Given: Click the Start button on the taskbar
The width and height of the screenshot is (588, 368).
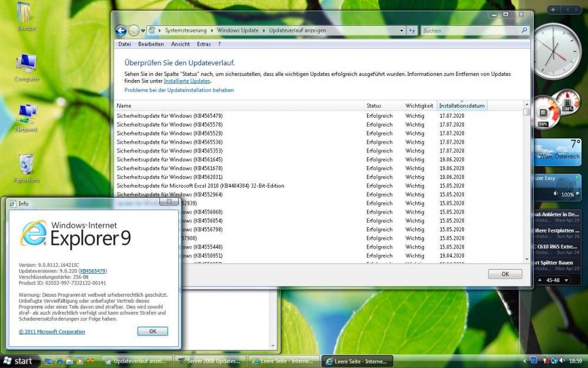Looking at the screenshot, I should coord(18,361).
